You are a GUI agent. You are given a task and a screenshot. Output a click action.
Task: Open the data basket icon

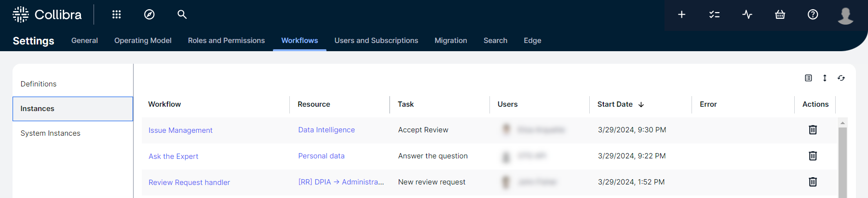pos(780,14)
